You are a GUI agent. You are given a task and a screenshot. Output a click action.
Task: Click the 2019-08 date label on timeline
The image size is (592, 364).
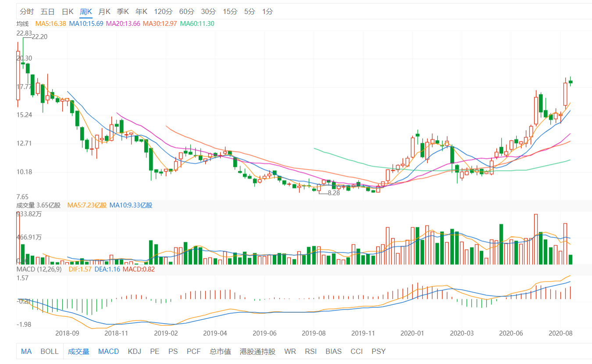[314, 333]
